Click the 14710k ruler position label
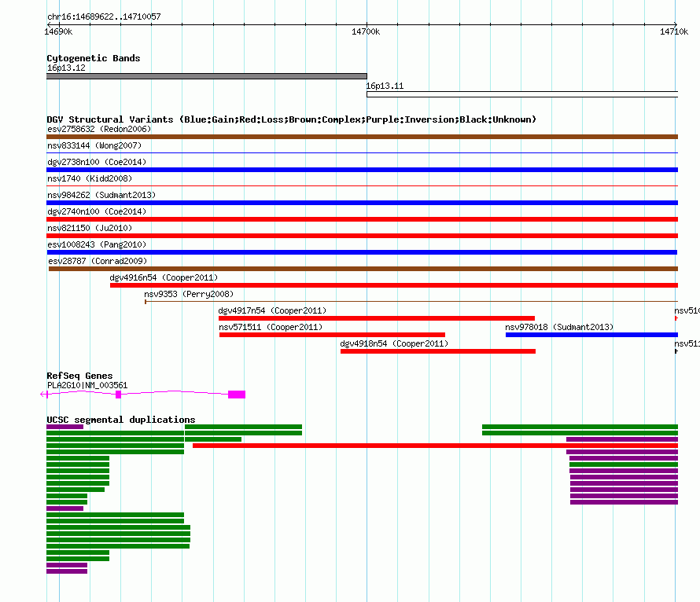The image size is (700, 602). pos(674,31)
